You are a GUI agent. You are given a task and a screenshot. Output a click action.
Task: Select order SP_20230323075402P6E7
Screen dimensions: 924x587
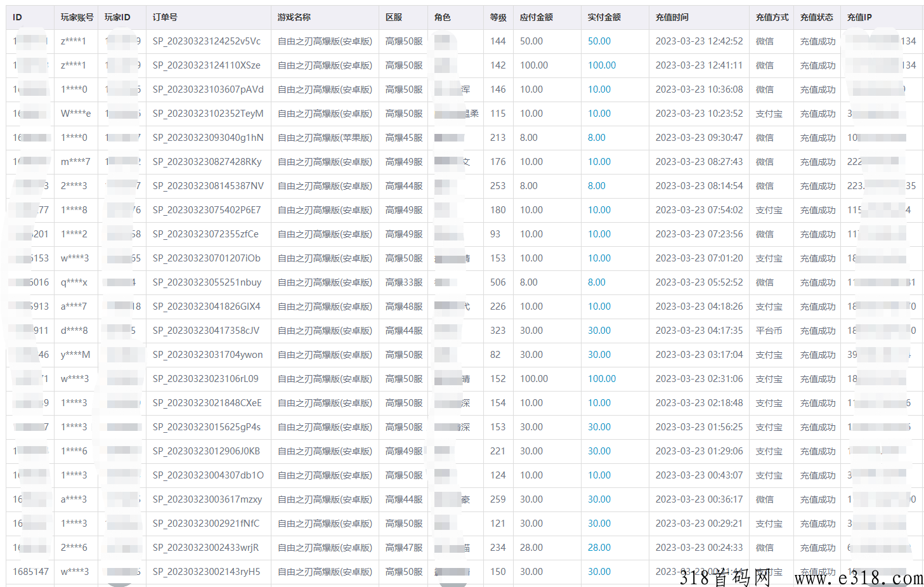(x=207, y=210)
